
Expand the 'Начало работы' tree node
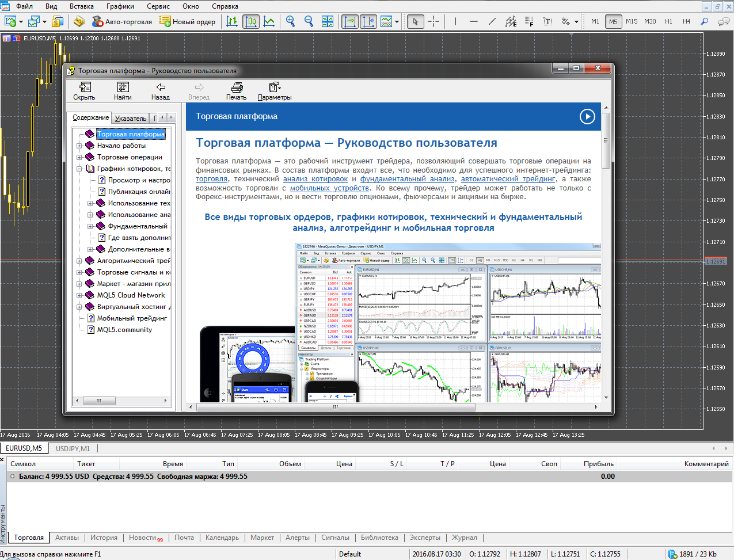pyautogui.click(x=79, y=146)
